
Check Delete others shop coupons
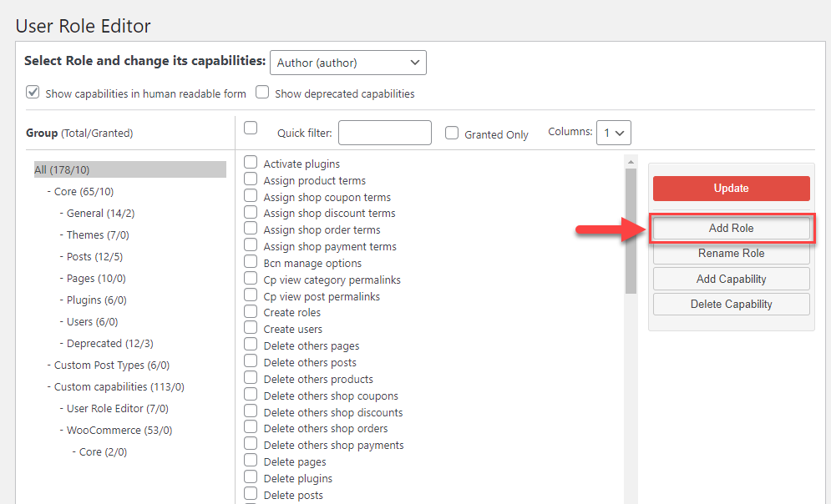(x=251, y=394)
